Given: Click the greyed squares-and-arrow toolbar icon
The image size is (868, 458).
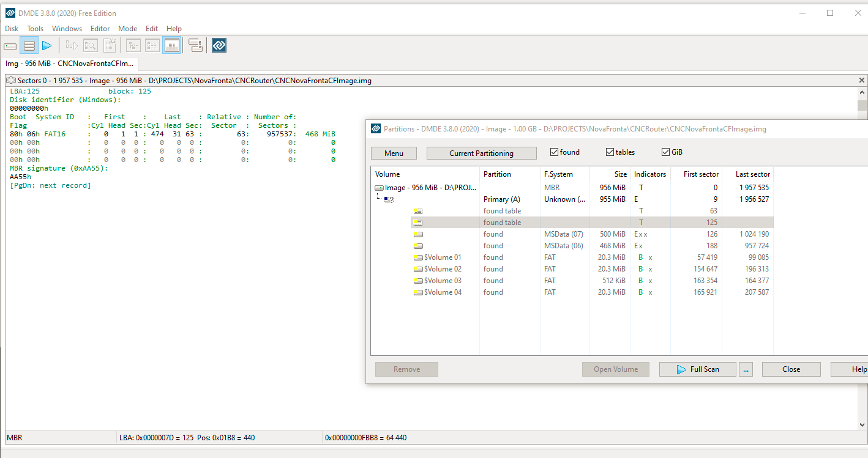Looking at the screenshot, I should pos(72,45).
